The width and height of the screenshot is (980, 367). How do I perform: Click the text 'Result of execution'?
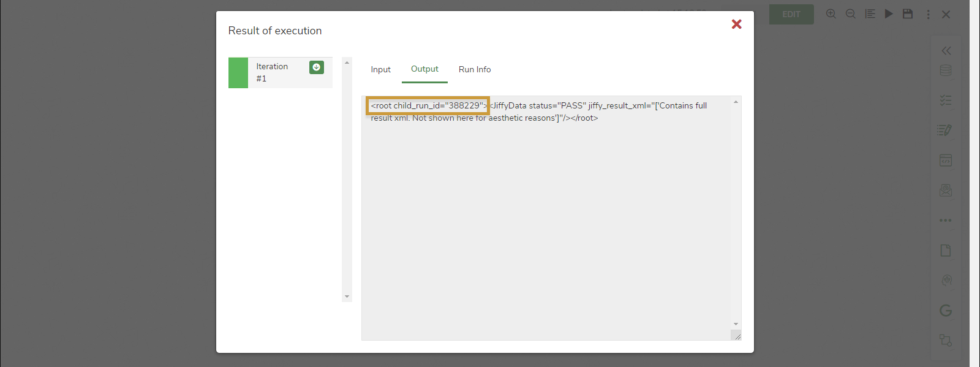pyautogui.click(x=275, y=31)
